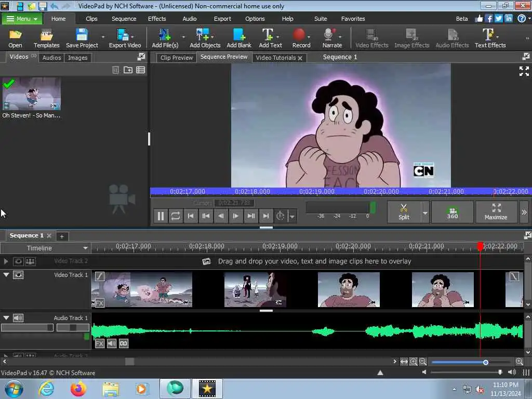Viewport: 532px width, 399px height.
Task: Open a project with the Open icon
Action: [15, 38]
